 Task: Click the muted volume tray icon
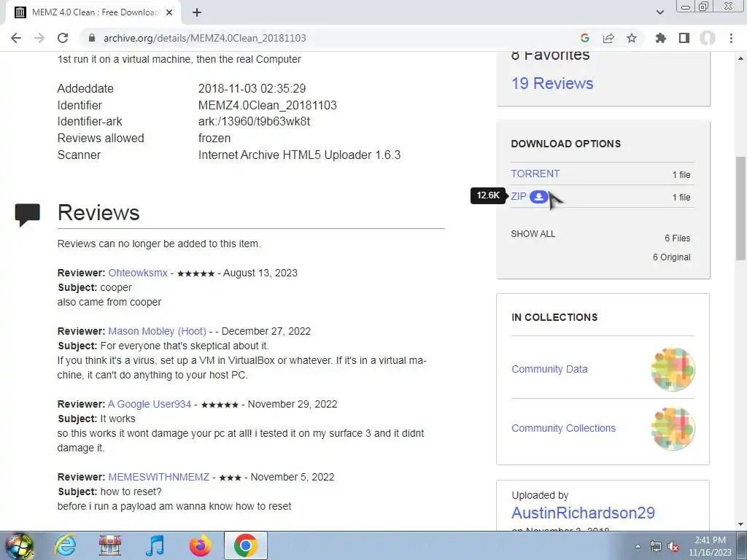tap(673, 546)
